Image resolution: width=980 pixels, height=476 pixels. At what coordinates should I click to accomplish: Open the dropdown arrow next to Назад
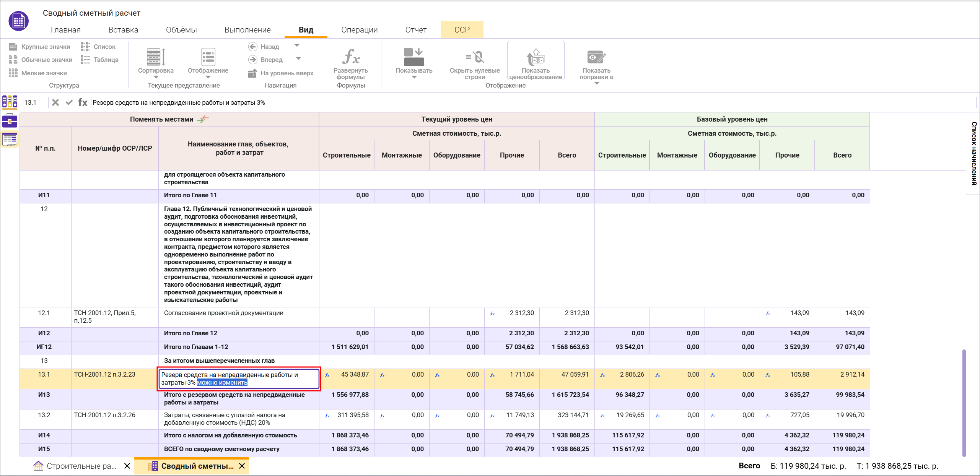297,45
